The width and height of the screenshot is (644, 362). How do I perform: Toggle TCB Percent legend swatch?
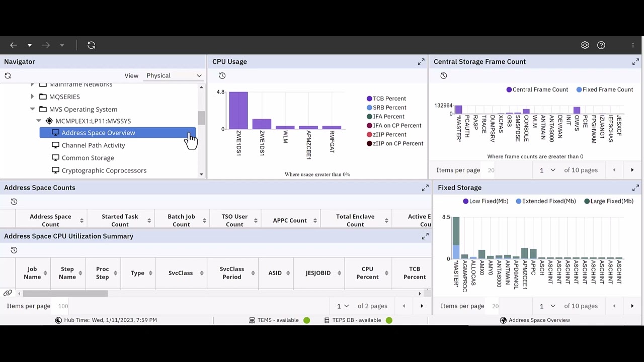(369, 99)
